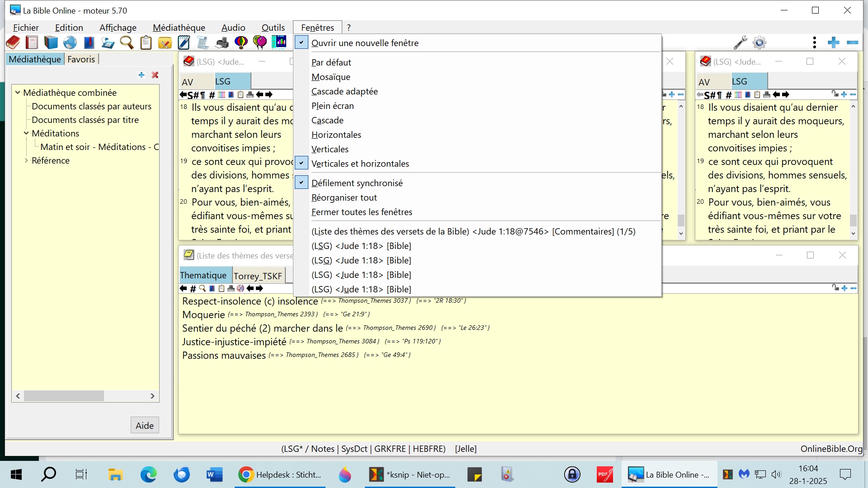The height and width of the screenshot is (488, 868).
Task: Toggle Verticales et horizontales layout
Action: (360, 164)
